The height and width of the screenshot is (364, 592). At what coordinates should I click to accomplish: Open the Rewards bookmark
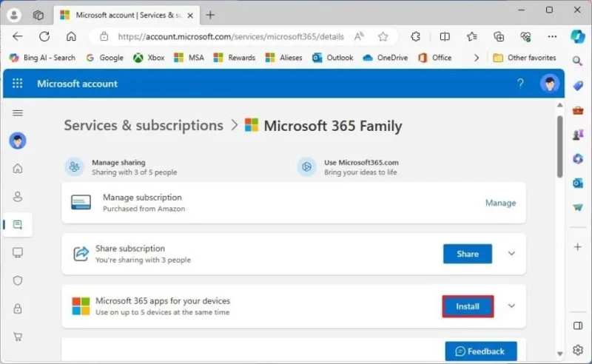pyautogui.click(x=235, y=58)
